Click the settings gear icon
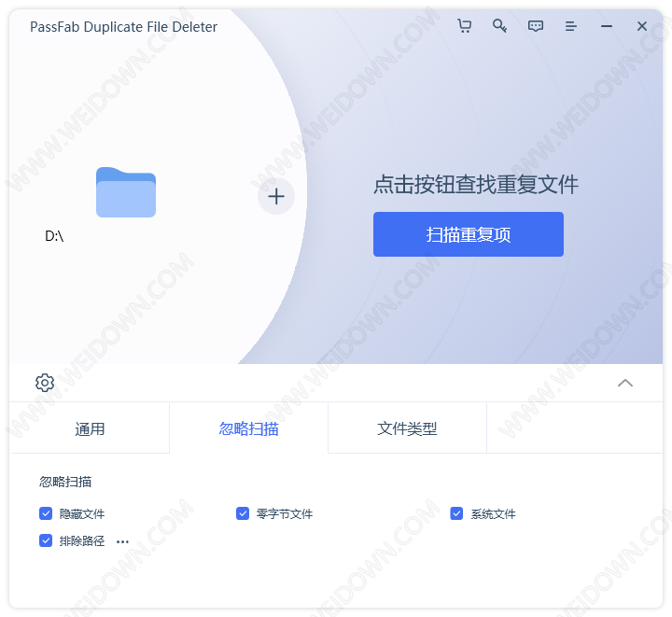Image resolution: width=672 pixels, height=617 pixels. pyautogui.click(x=45, y=383)
